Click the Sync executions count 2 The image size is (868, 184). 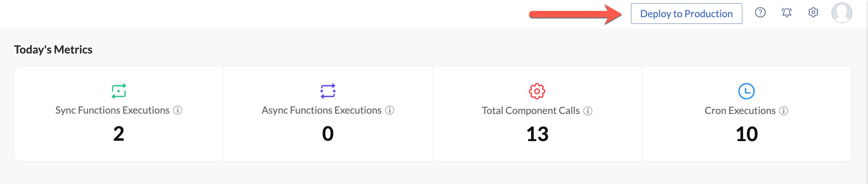(x=119, y=133)
